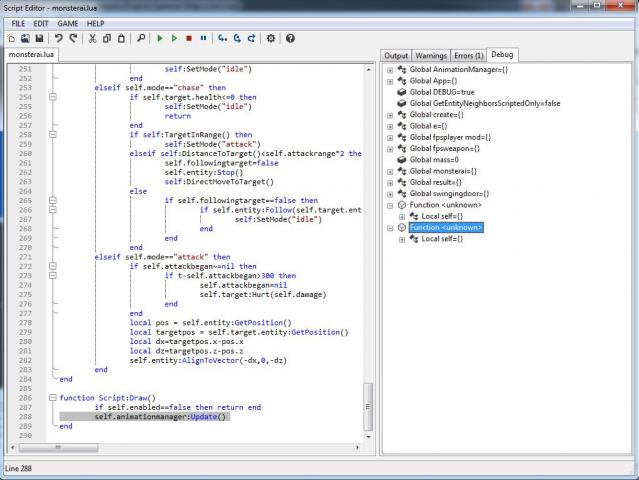The image size is (639, 480).
Task: Open the GAME menu
Action: point(67,22)
